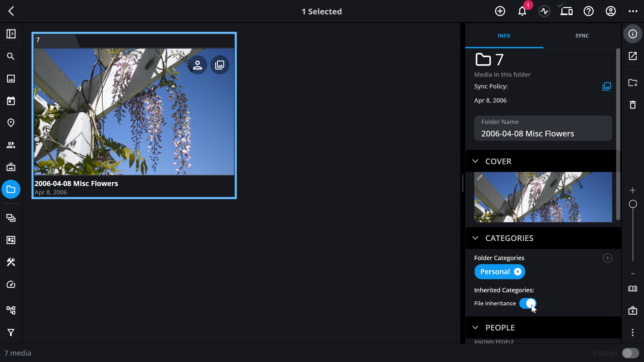Switch to the INFO tab
Screen dimensions: 644x362
504,36
